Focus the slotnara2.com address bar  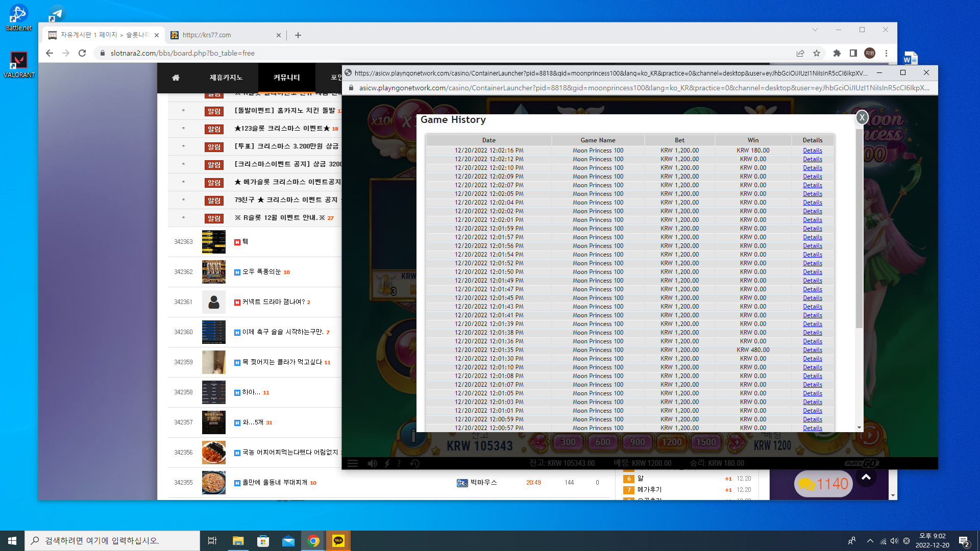(x=444, y=53)
